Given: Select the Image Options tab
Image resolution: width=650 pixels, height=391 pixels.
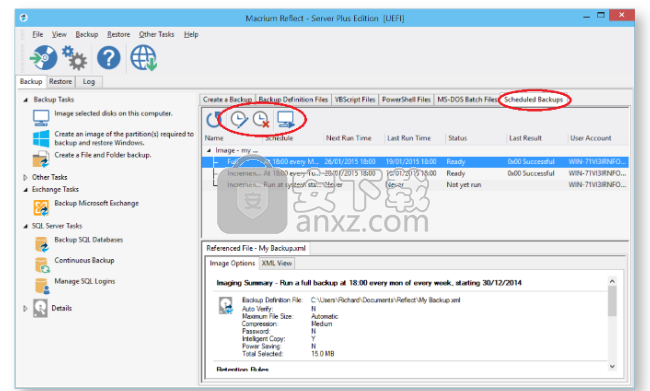Looking at the screenshot, I should click(x=232, y=263).
